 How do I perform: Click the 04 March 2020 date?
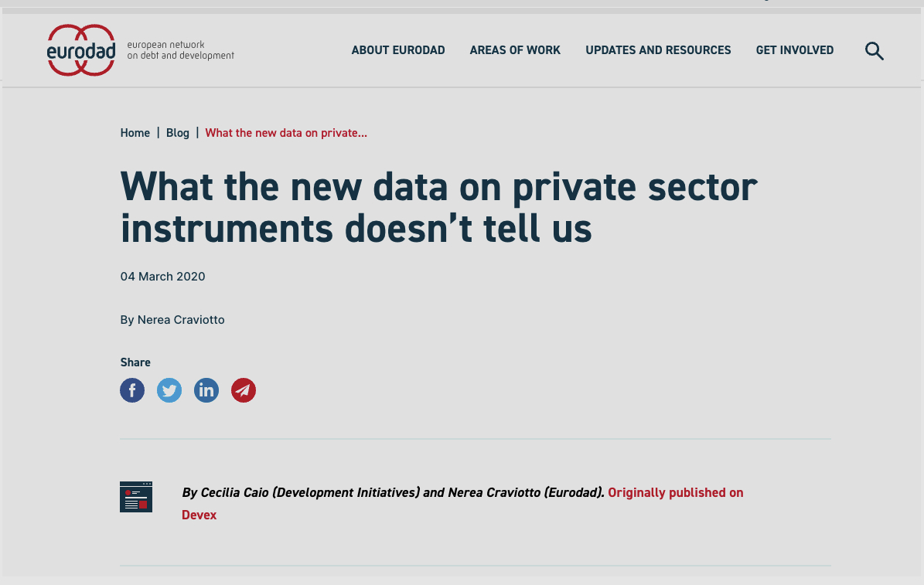pyautogui.click(x=163, y=276)
